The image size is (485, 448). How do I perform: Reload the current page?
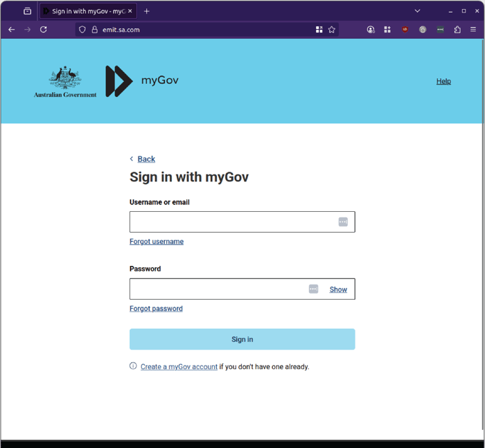(x=44, y=30)
